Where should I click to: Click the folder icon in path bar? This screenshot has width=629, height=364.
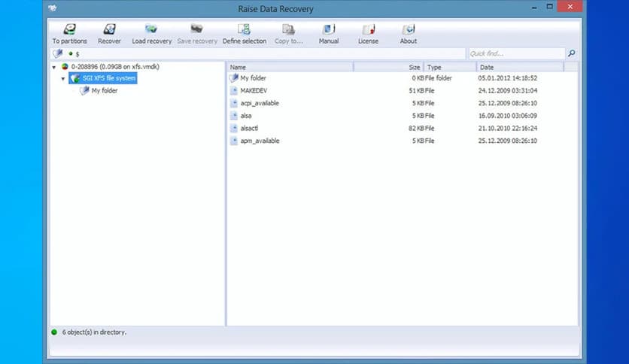58,53
